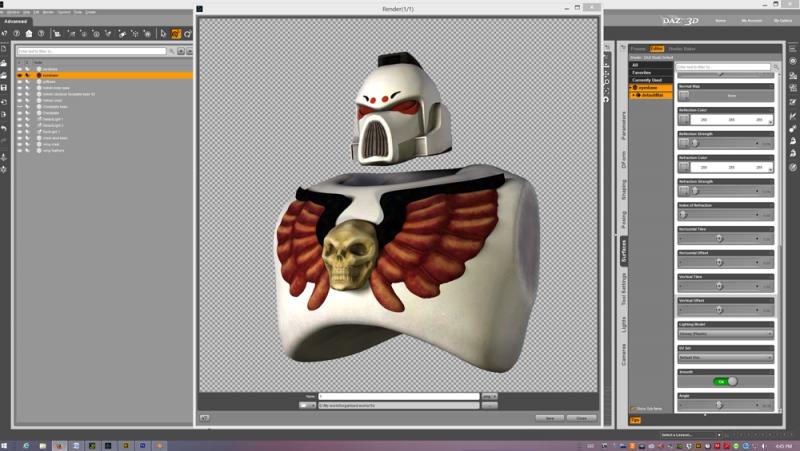Select the arrow pointer selection tool

pos(163,34)
